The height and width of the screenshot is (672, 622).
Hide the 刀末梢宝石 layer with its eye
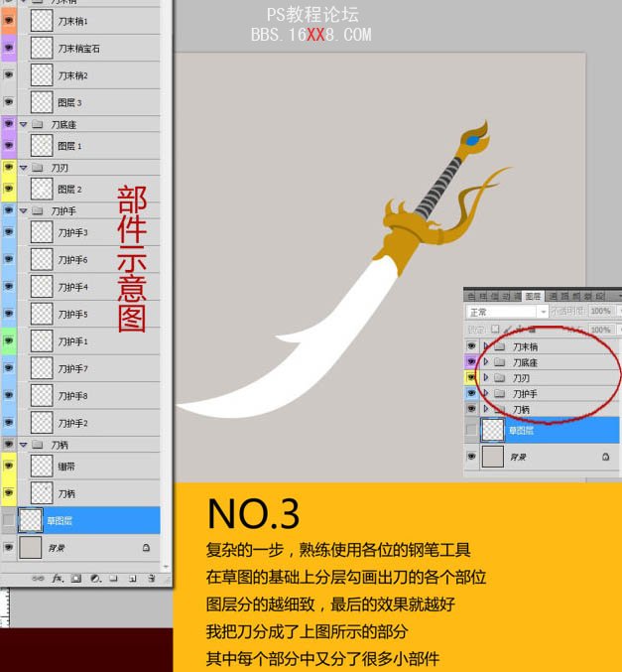(9, 48)
